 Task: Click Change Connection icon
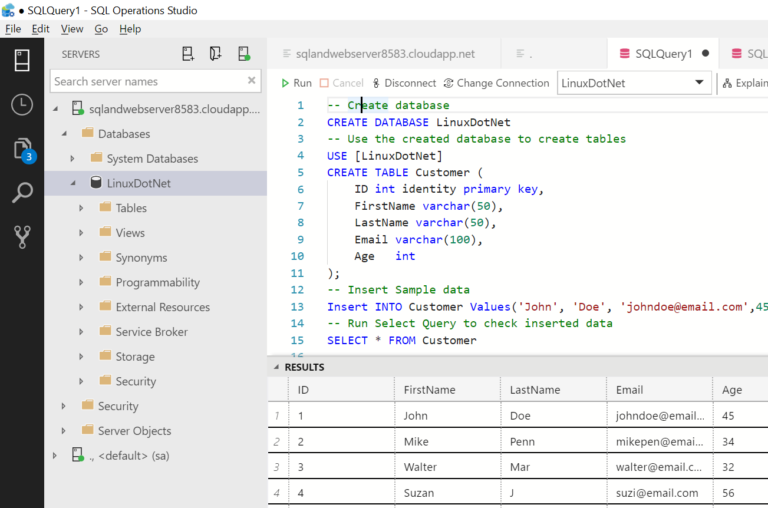pyautogui.click(x=448, y=83)
